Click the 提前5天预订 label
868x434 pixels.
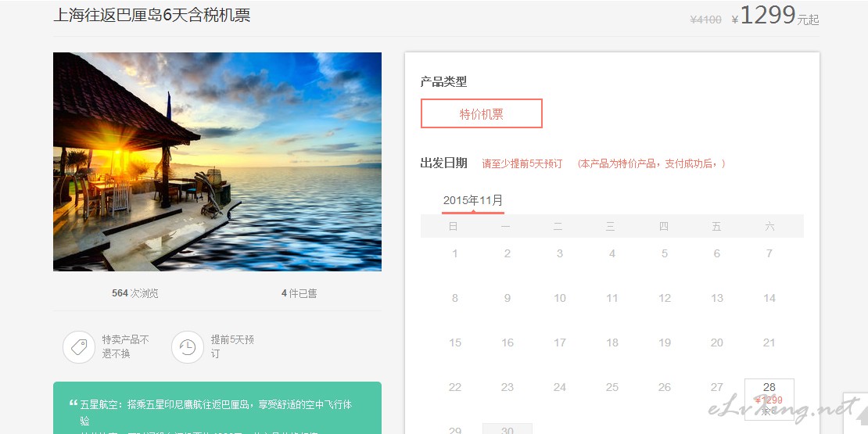[232, 346]
